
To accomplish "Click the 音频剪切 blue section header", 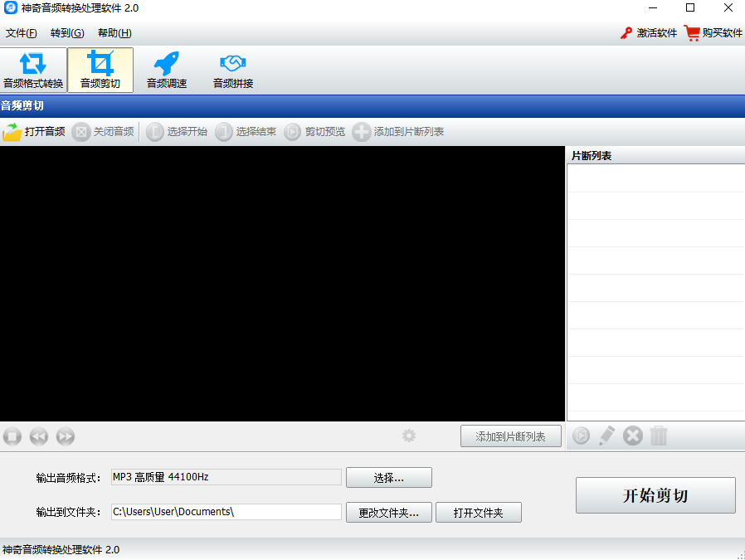I will pos(372,106).
